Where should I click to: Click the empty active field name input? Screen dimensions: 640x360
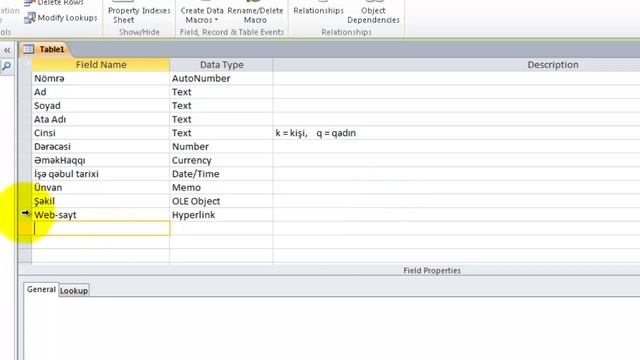[102, 229]
